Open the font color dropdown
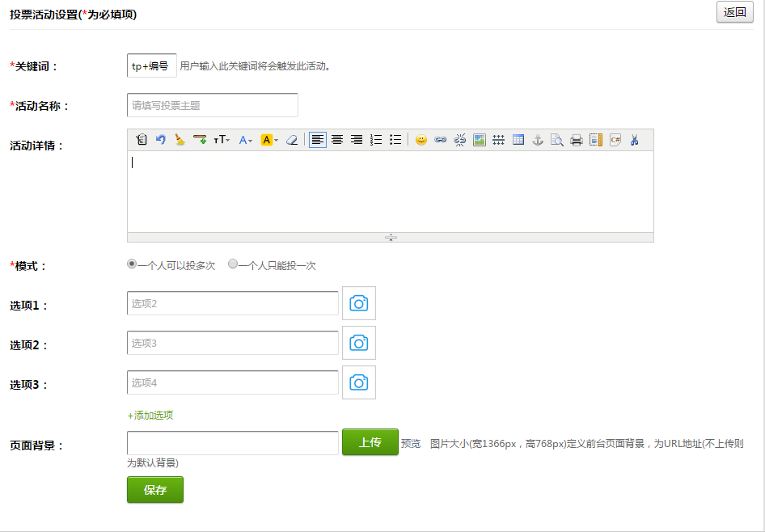 [246, 140]
